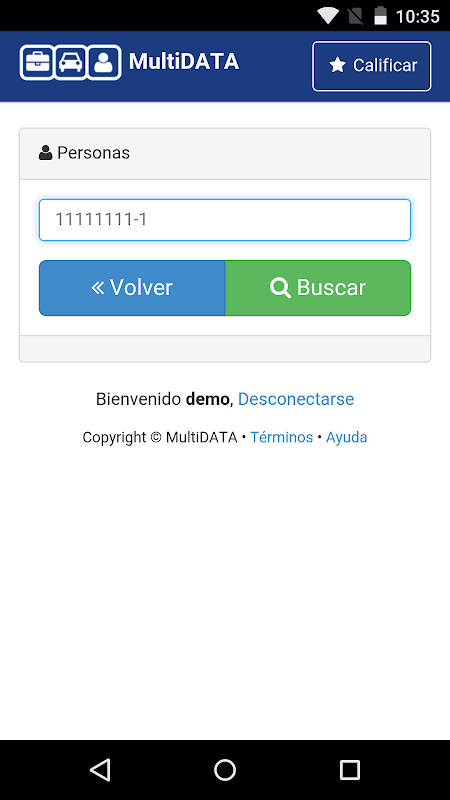Click the green Buscar button
Image resolution: width=450 pixels, height=800 pixels.
[x=318, y=288]
